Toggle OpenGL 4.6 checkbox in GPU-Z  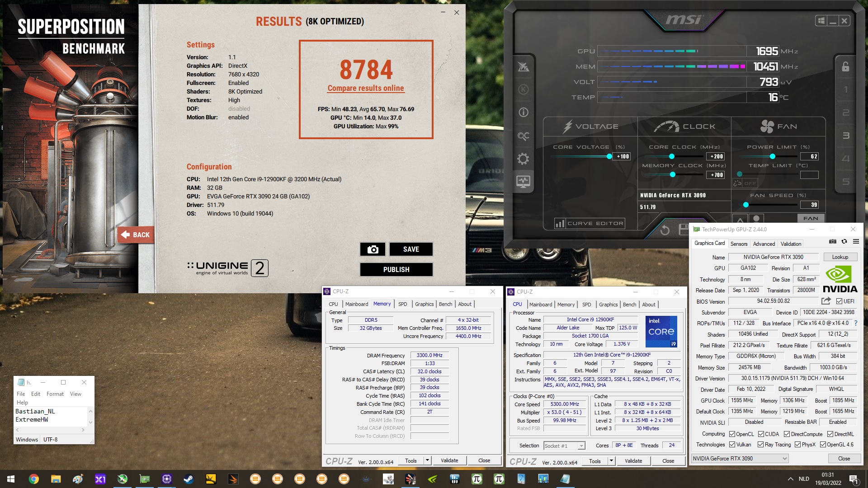point(823,445)
